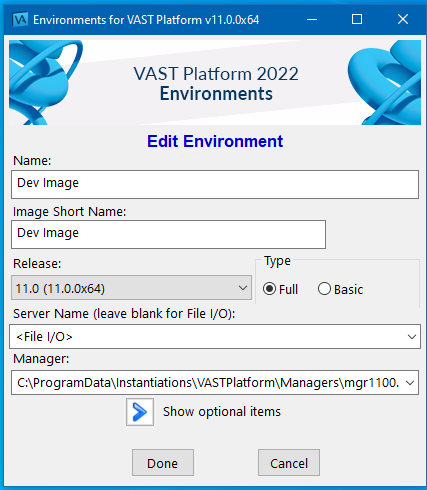Image resolution: width=427 pixels, height=490 pixels.
Task: Click the VA application icon in title bar
Action: click(x=20, y=20)
